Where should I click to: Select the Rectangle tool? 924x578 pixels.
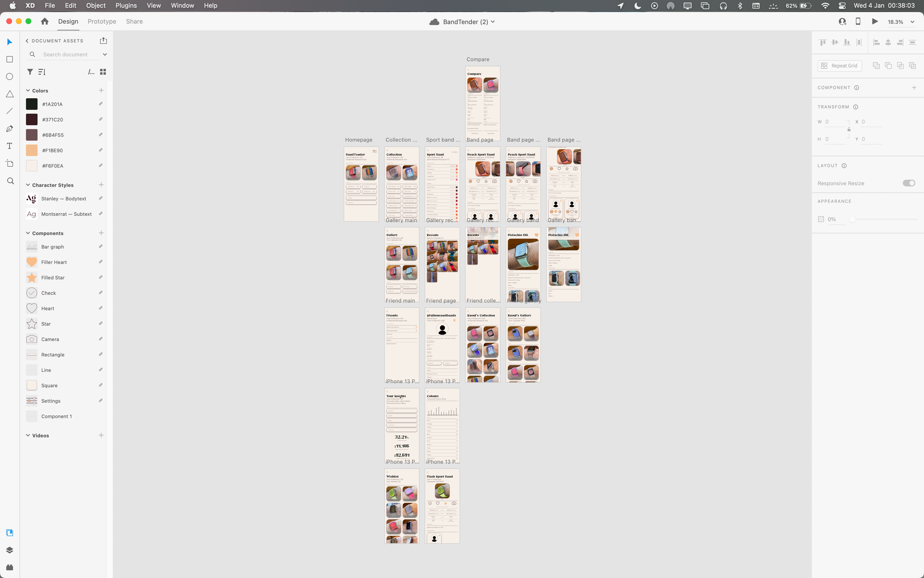pyautogui.click(x=10, y=59)
